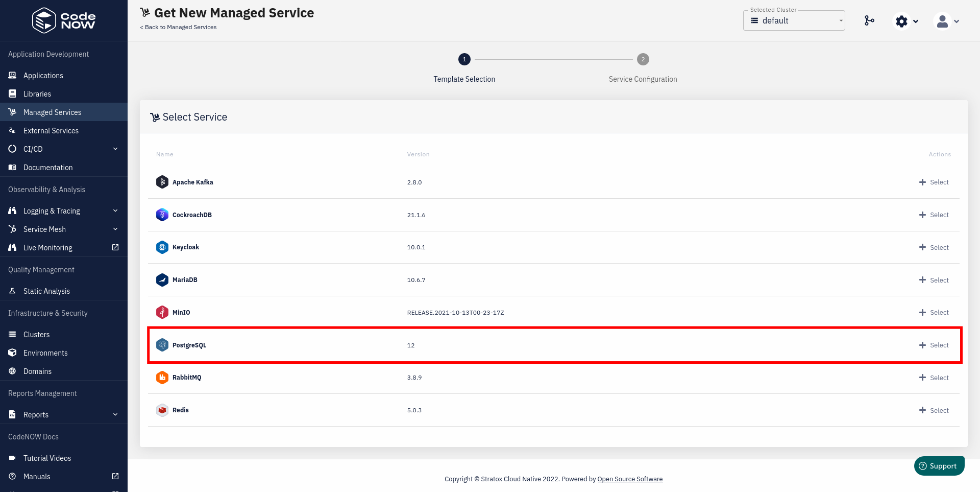Screen dimensions: 980x492
Task: Click the MariaDB name
Action: click(x=185, y=280)
